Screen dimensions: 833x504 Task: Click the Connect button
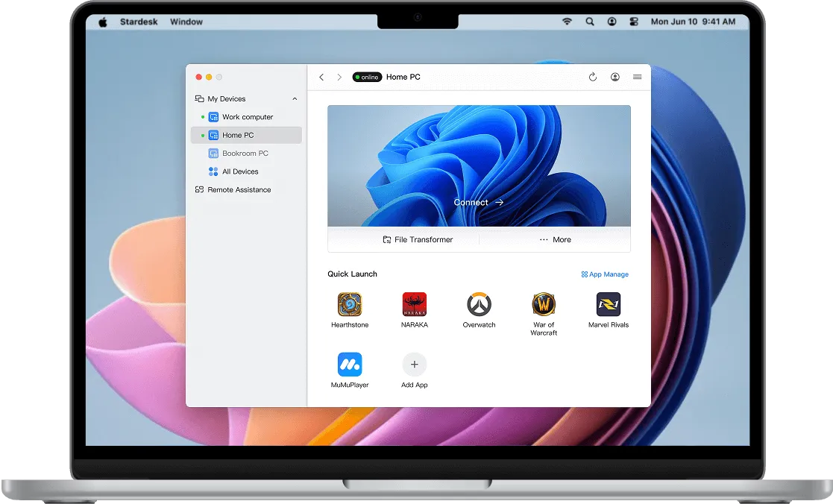click(478, 202)
